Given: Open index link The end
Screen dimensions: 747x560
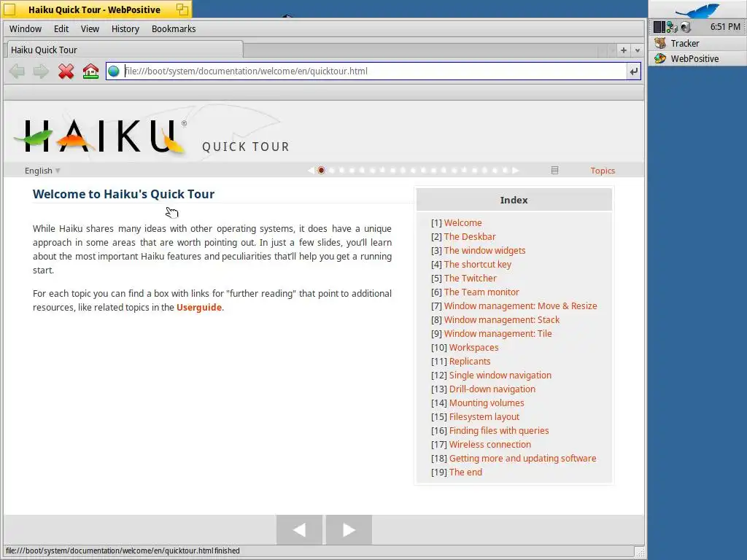Looking at the screenshot, I should coord(465,472).
